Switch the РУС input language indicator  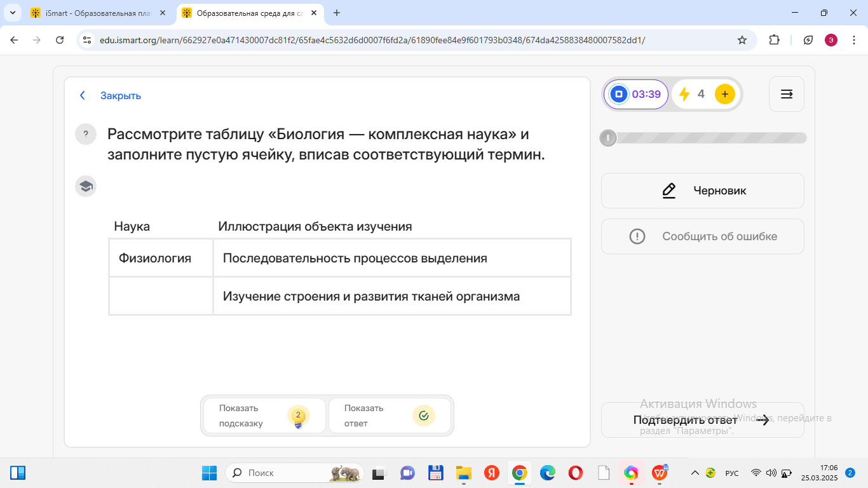[x=732, y=473]
